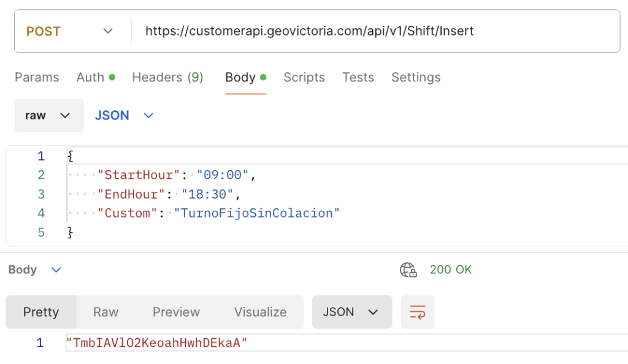Open the blue JSON request language dropdown

tap(124, 115)
